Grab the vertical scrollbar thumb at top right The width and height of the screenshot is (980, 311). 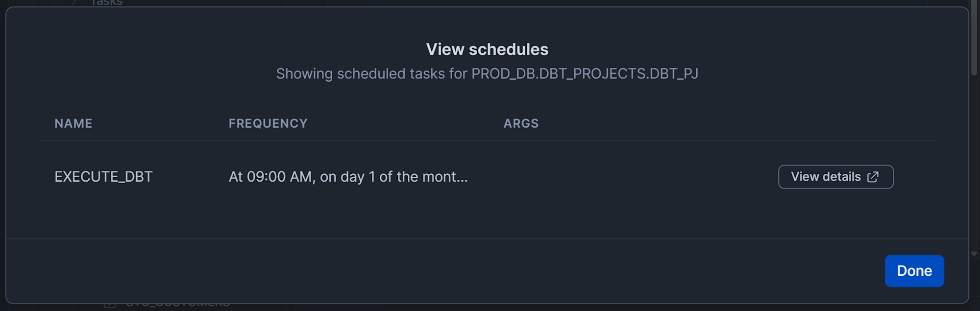pos(974,39)
